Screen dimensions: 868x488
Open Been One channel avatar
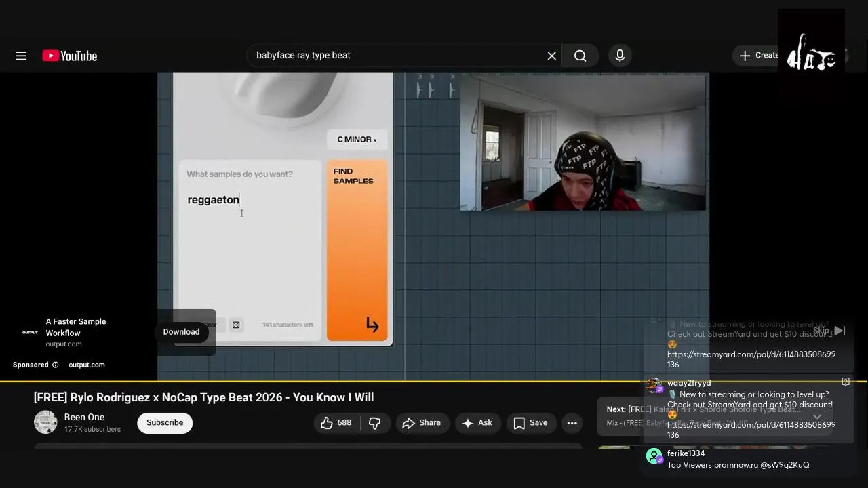(45, 422)
